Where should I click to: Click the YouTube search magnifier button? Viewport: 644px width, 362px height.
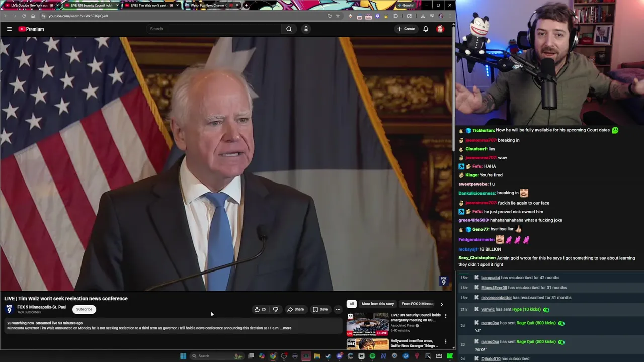click(x=289, y=29)
